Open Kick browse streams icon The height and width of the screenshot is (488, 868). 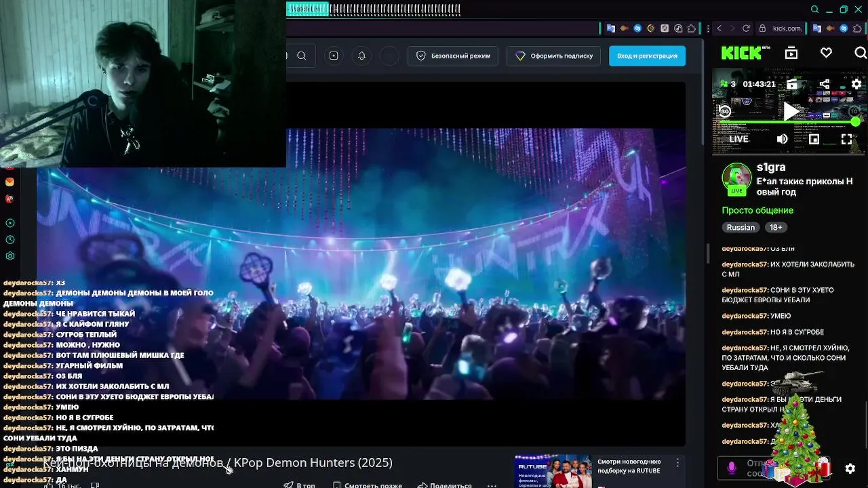coord(791,53)
